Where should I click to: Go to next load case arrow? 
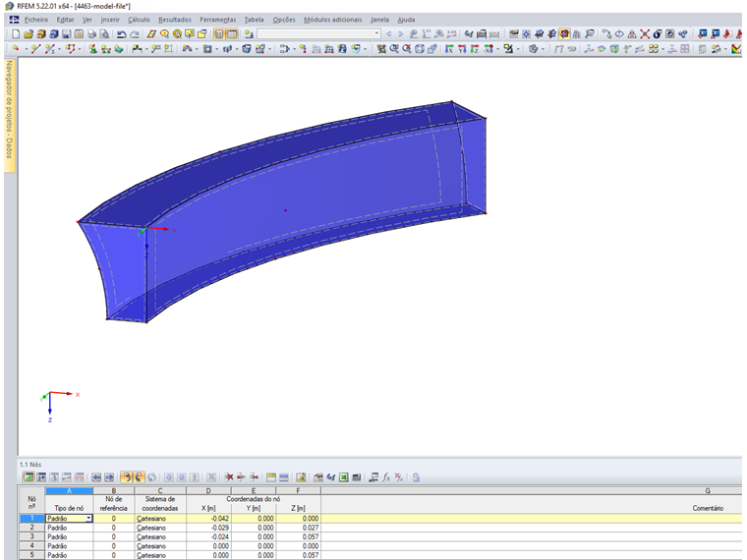pyautogui.click(x=401, y=33)
